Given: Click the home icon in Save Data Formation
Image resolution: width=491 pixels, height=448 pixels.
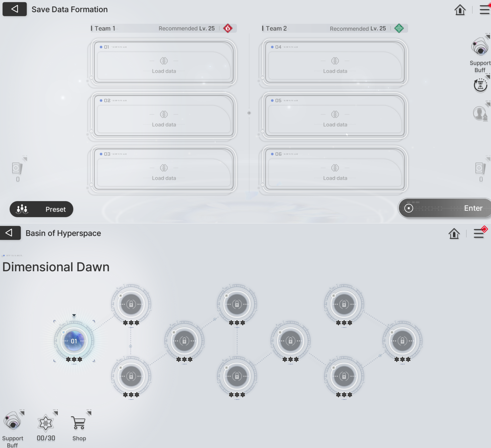Looking at the screenshot, I should pos(460,10).
